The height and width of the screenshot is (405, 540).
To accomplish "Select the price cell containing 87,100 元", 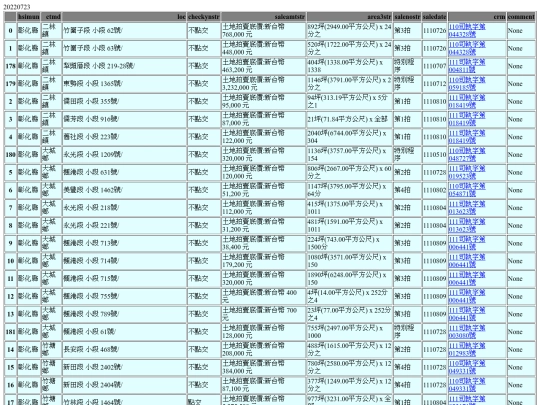I will click(x=263, y=385).
